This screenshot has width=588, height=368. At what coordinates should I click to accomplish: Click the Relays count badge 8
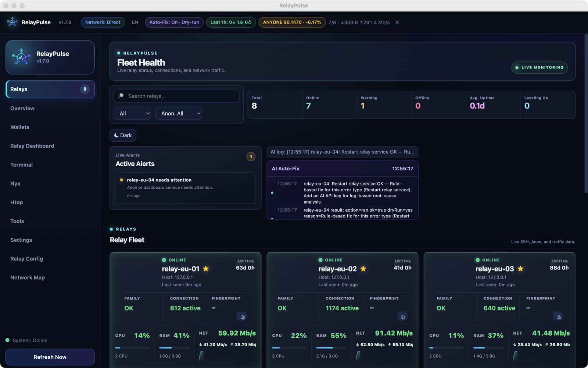point(85,89)
